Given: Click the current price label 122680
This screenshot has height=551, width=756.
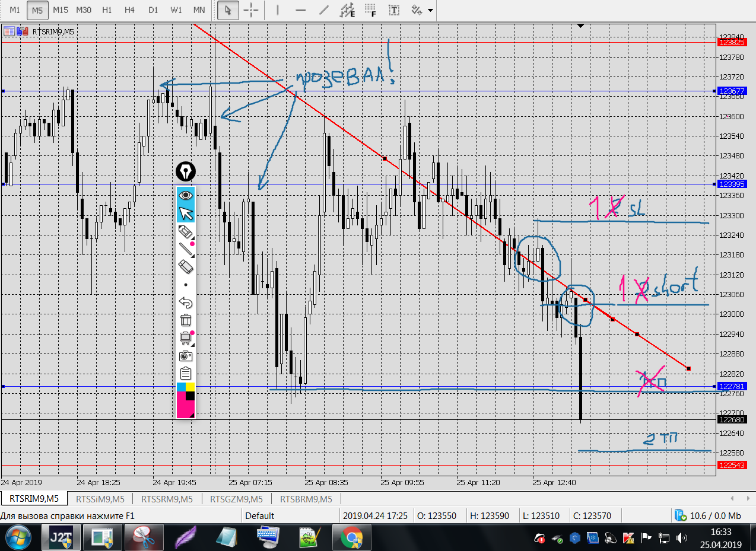Looking at the screenshot, I should click(x=732, y=420).
